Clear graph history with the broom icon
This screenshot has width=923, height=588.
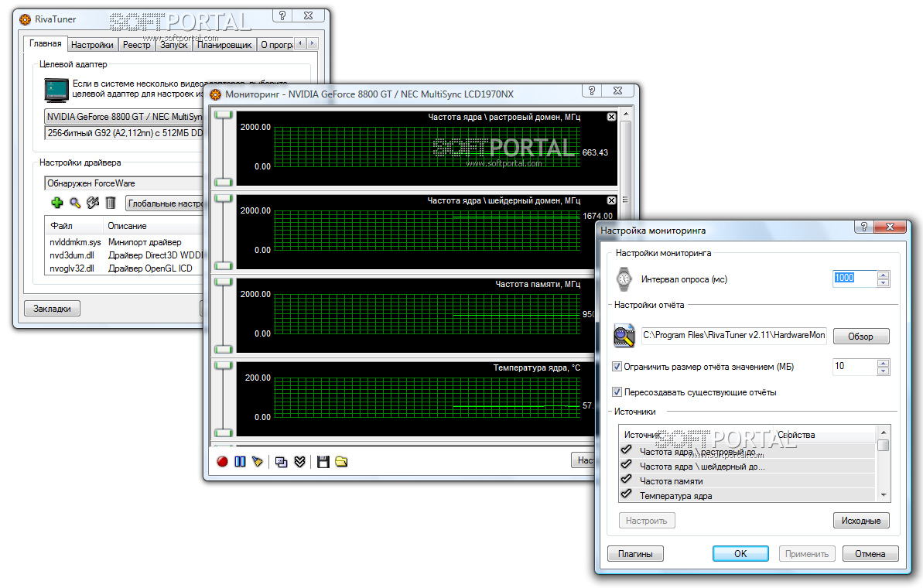257,462
